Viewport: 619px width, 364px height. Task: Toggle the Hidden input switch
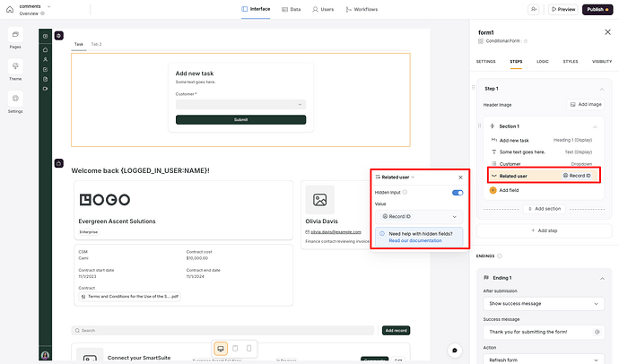click(x=457, y=193)
